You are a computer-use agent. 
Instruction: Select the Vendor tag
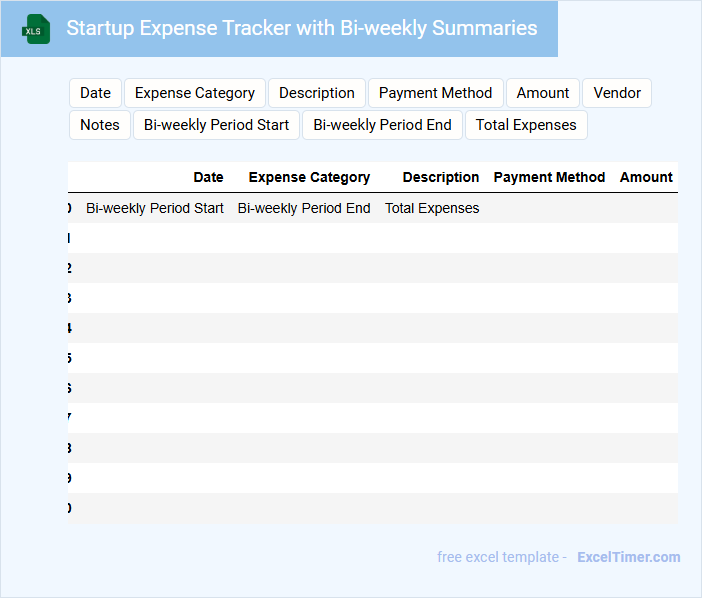pos(617,93)
